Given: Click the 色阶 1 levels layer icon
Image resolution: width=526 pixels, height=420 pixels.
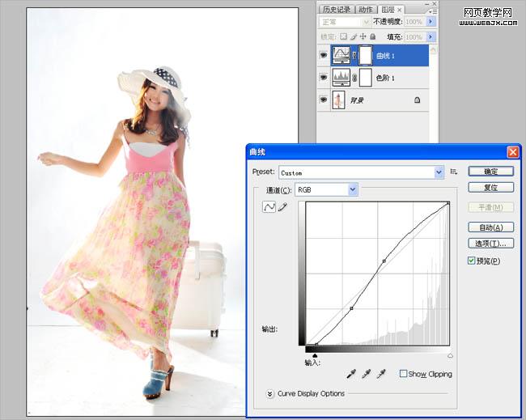Looking at the screenshot, I should click(x=341, y=78).
